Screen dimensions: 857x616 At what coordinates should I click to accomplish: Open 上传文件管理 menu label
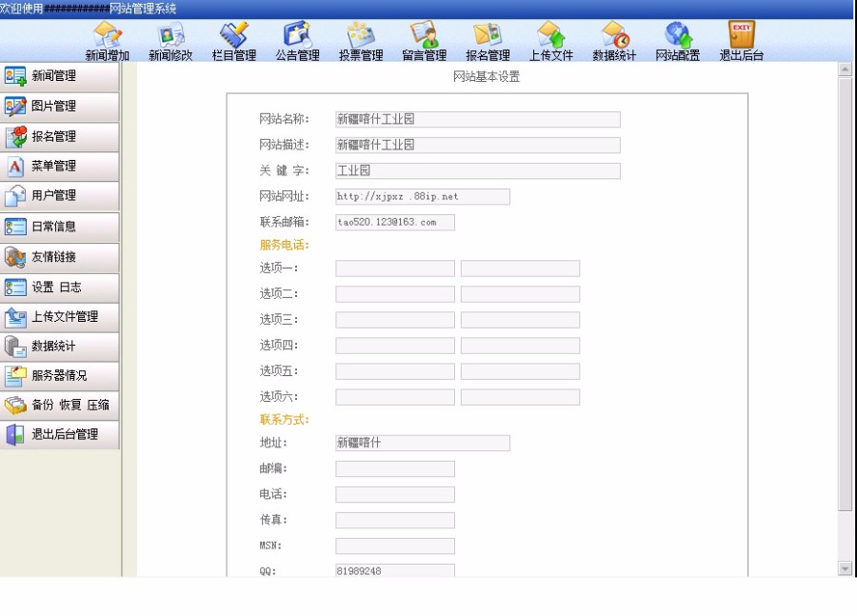point(65,317)
